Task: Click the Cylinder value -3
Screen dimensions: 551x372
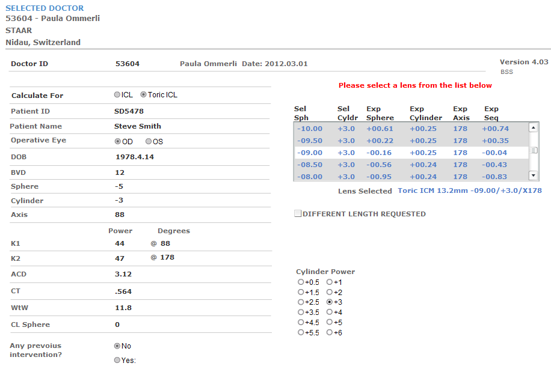Action: tap(119, 200)
